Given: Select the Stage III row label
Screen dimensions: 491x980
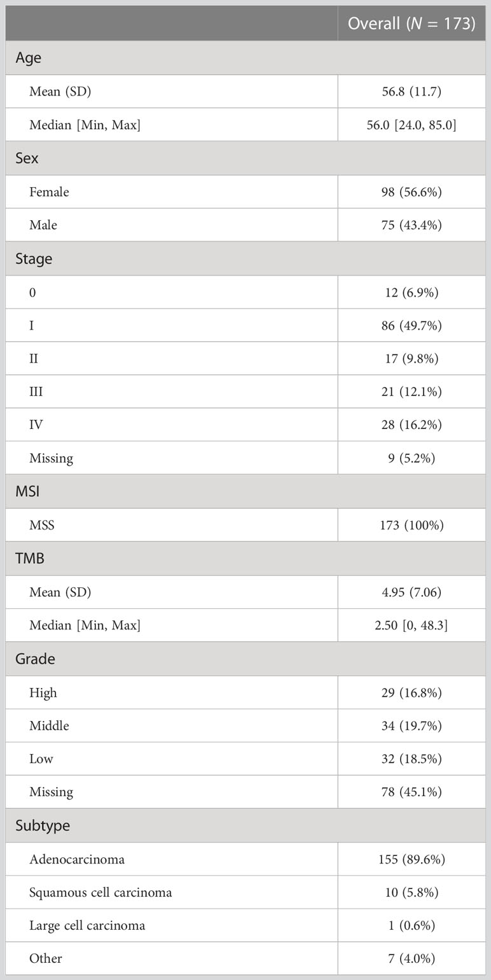Looking at the screenshot, I should [36, 391].
